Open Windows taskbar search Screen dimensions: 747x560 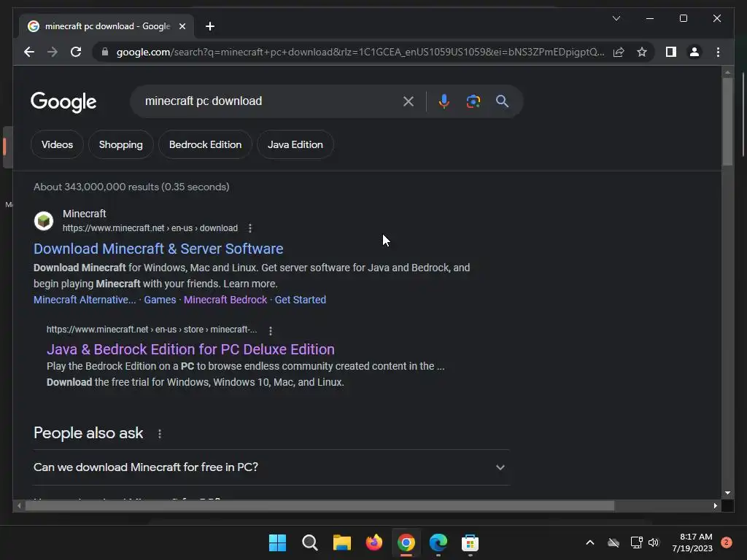point(309,542)
